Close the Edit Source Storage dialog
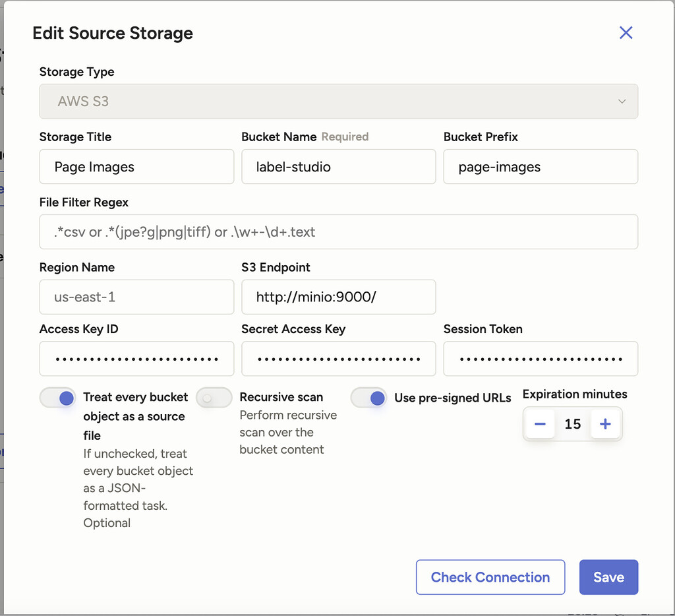Image resolution: width=675 pixels, height=616 pixels. pyautogui.click(x=626, y=33)
